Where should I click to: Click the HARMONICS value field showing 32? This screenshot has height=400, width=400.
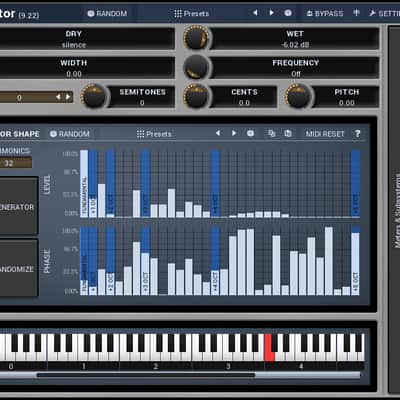(16, 163)
